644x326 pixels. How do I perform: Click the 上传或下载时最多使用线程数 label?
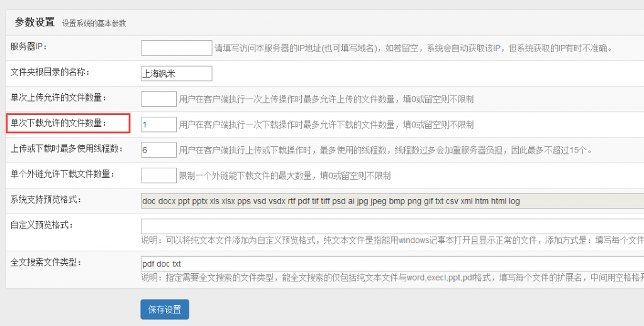tap(67, 149)
